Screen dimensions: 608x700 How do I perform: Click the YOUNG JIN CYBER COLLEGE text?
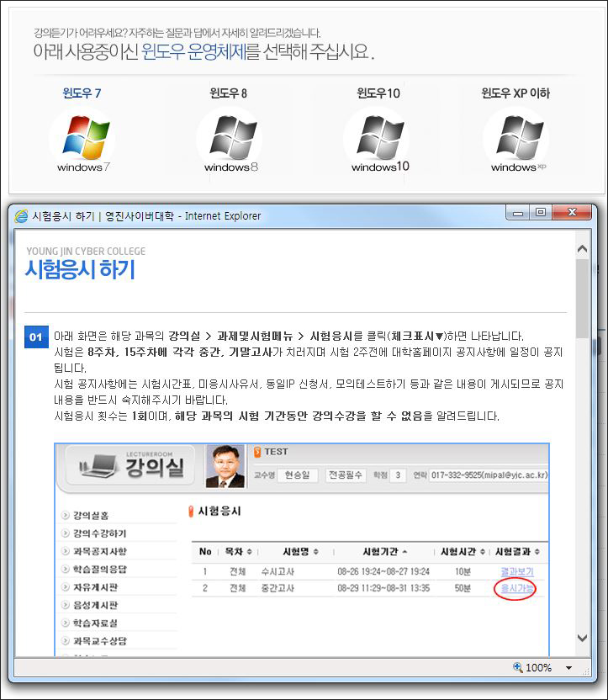pos(86,252)
